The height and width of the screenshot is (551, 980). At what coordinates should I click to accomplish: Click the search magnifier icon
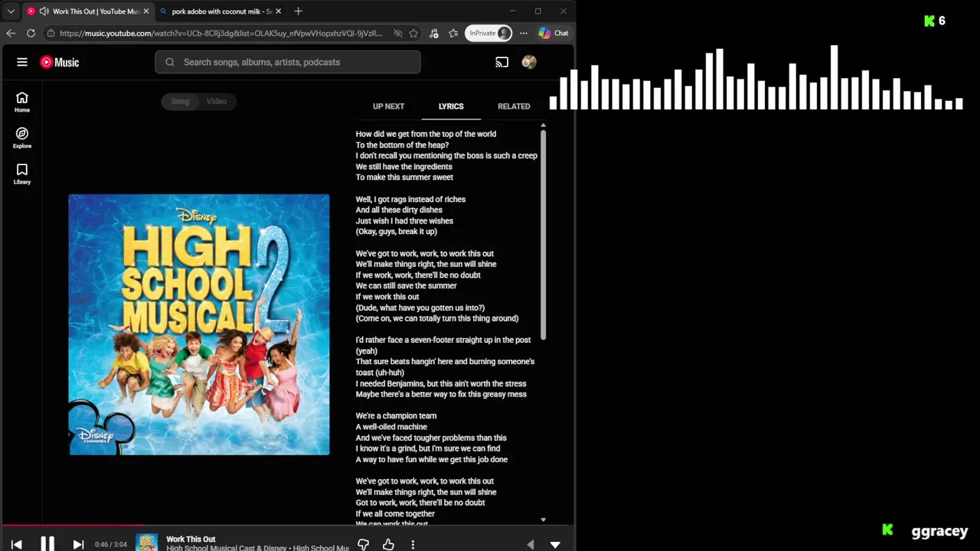[170, 62]
